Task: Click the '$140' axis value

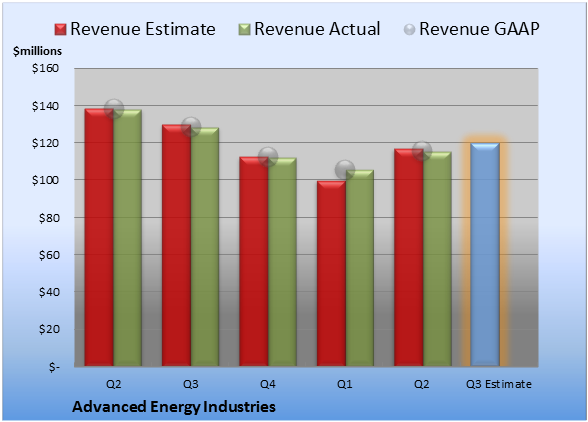Action: pyautogui.click(x=45, y=106)
